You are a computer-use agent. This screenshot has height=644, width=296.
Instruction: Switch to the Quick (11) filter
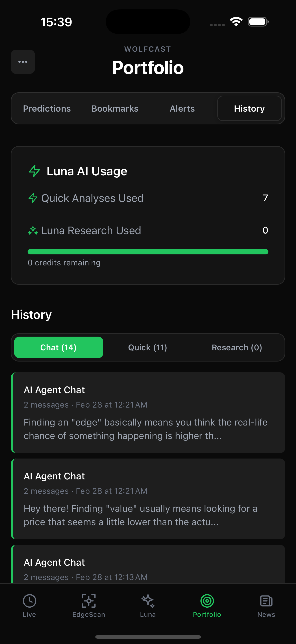tap(148, 347)
